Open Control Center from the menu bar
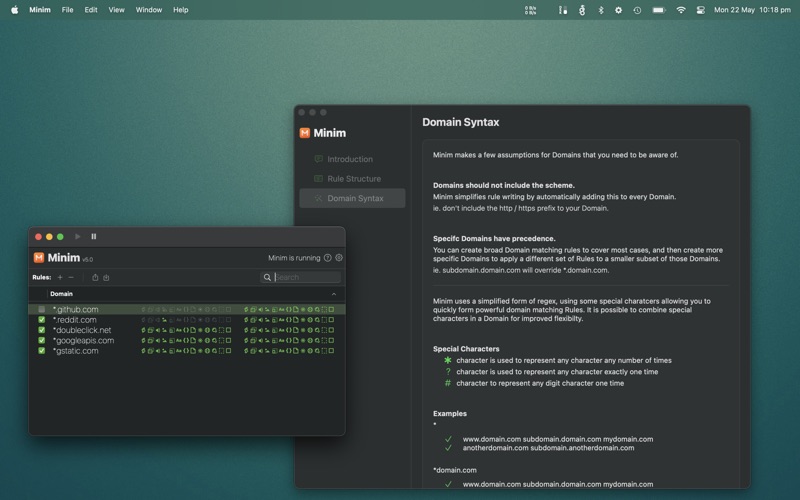This screenshot has height=500, width=800. pyautogui.click(x=701, y=10)
